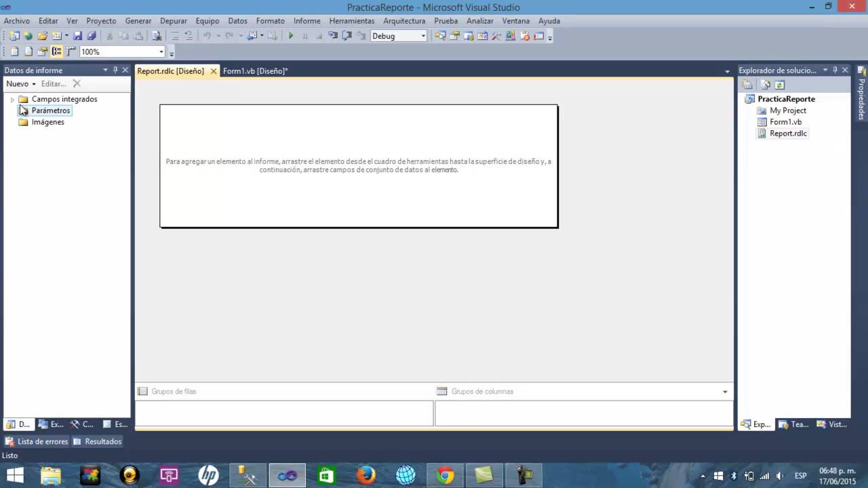Click the Chrome icon in the taskbar
Viewport: 868px width, 488px height.
[445, 475]
